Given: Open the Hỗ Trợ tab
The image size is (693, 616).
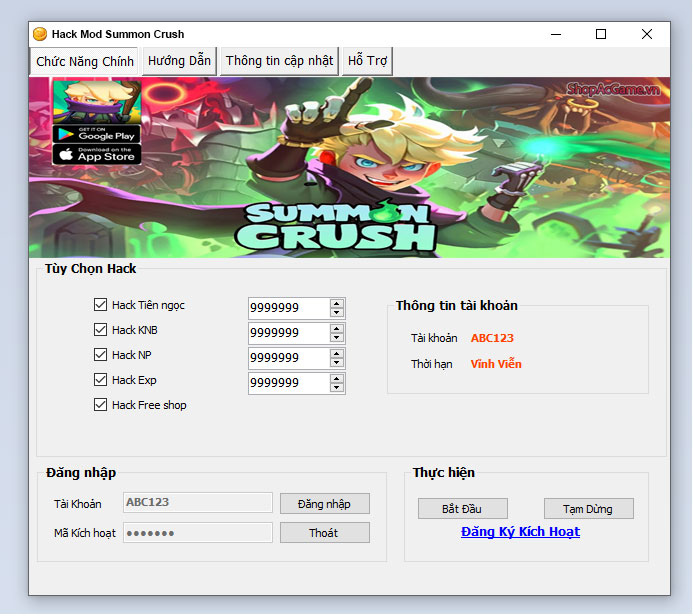Looking at the screenshot, I should 367,61.
